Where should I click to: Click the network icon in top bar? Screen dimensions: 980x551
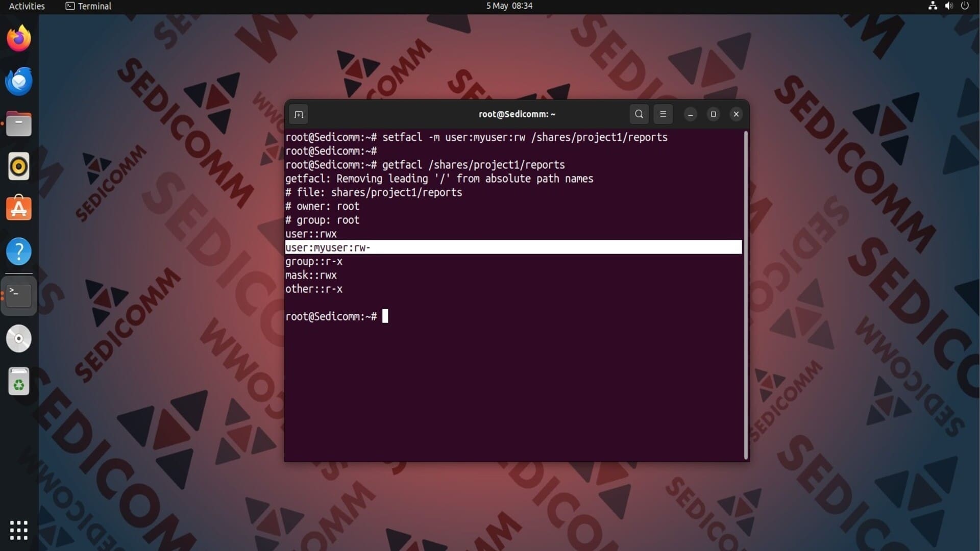(x=933, y=6)
